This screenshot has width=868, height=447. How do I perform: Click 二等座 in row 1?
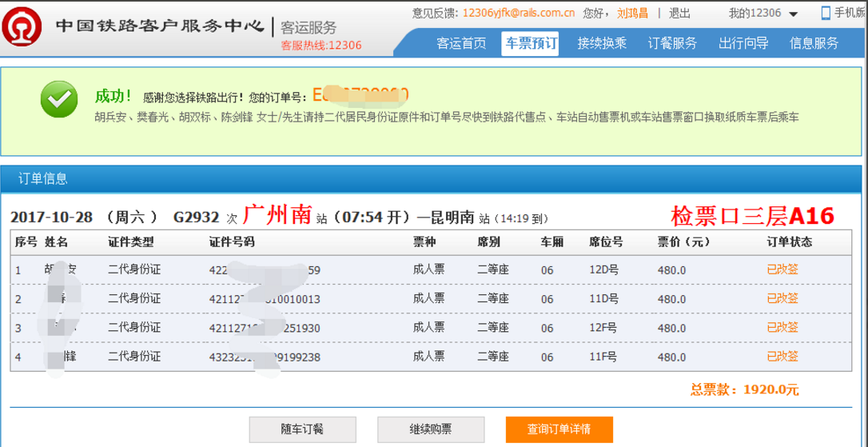coord(492,269)
